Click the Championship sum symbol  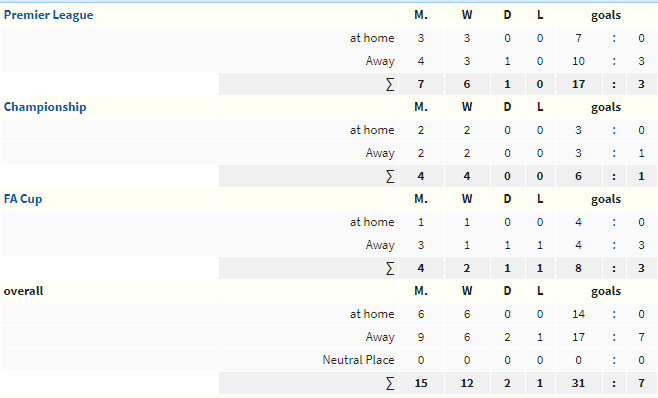[390, 176]
